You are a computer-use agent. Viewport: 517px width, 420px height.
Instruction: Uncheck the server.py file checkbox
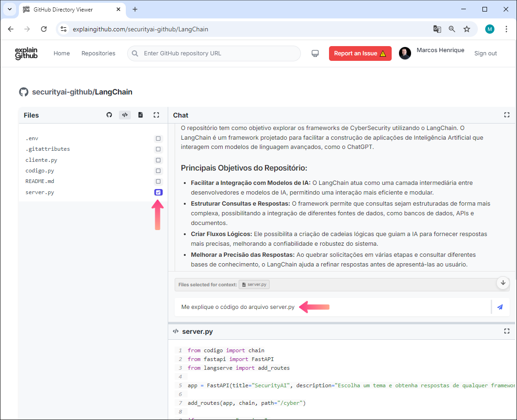(x=158, y=192)
